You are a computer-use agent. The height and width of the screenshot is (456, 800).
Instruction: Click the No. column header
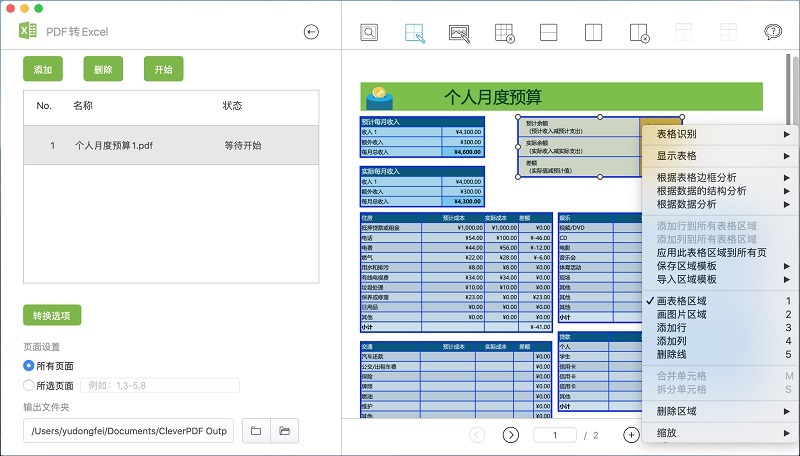pyautogui.click(x=44, y=106)
